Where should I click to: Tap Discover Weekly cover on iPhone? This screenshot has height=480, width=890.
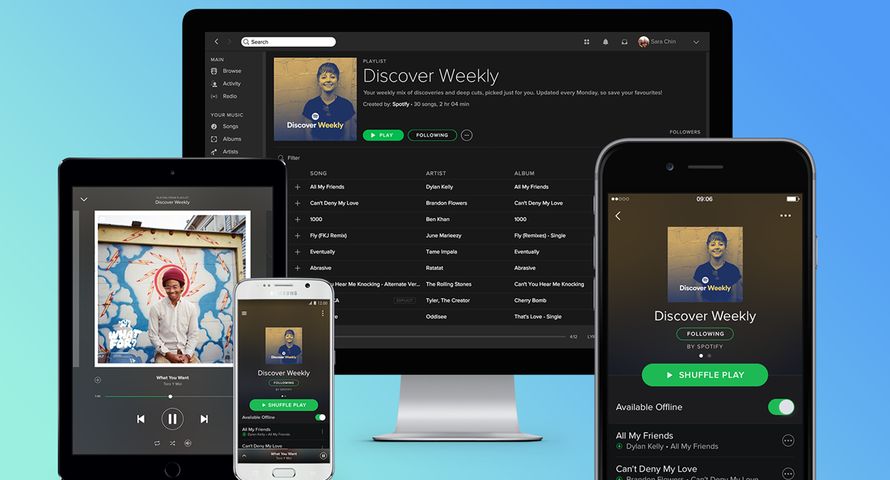point(705,264)
